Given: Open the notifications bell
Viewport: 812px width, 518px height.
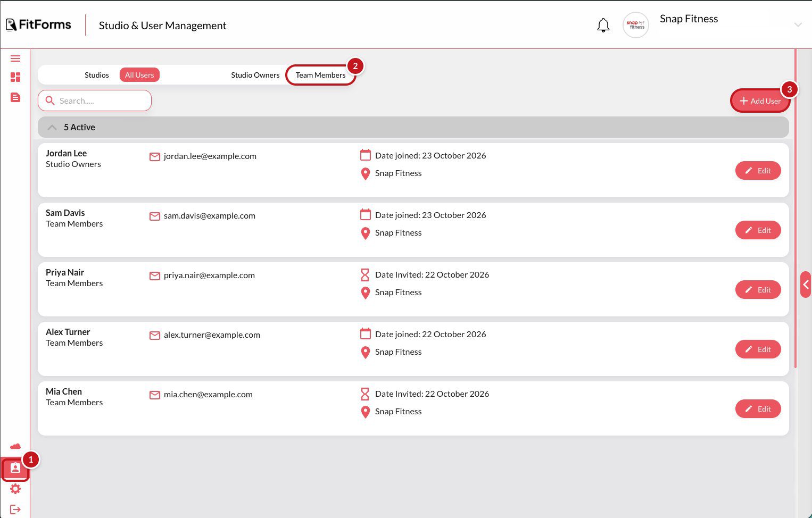Looking at the screenshot, I should pyautogui.click(x=603, y=25).
